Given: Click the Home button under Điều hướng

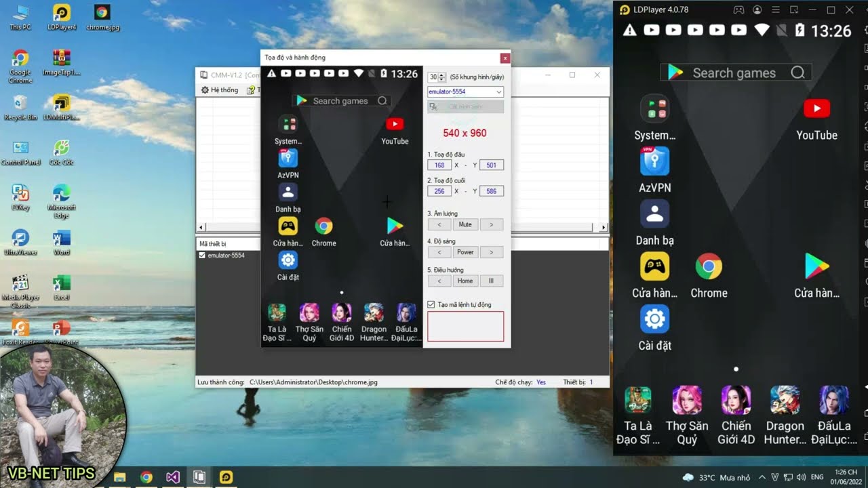Looking at the screenshot, I should pyautogui.click(x=465, y=281).
